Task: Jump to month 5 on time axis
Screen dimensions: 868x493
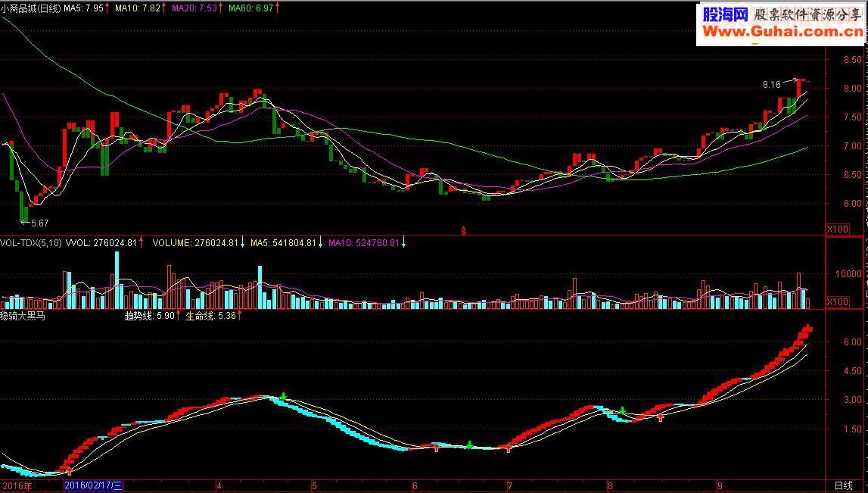Action: (x=314, y=485)
